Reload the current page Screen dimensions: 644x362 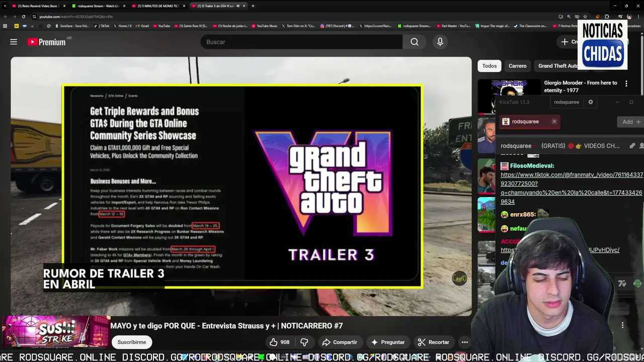(x=23, y=17)
